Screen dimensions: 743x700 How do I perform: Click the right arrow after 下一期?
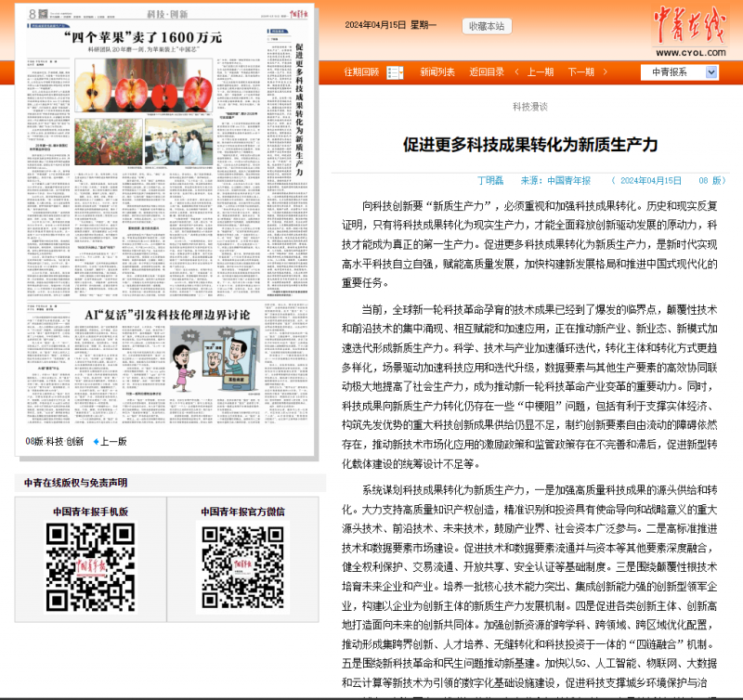tap(606, 72)
